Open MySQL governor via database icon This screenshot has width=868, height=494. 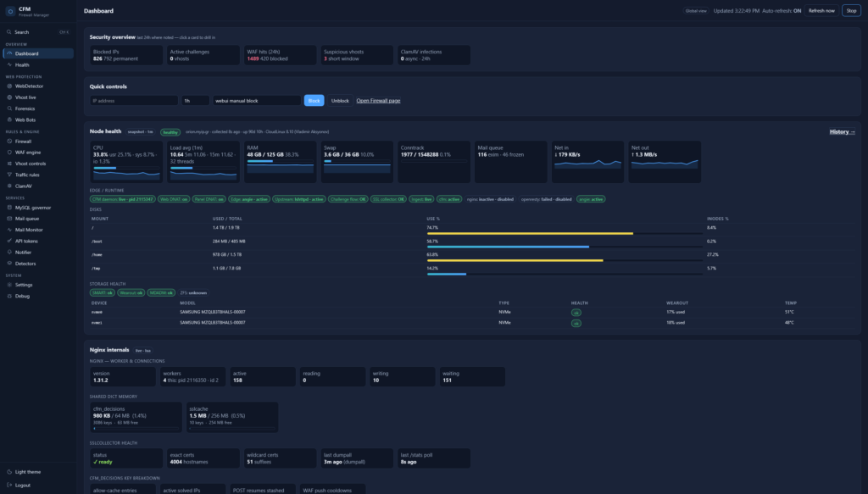tap(9, 208)
